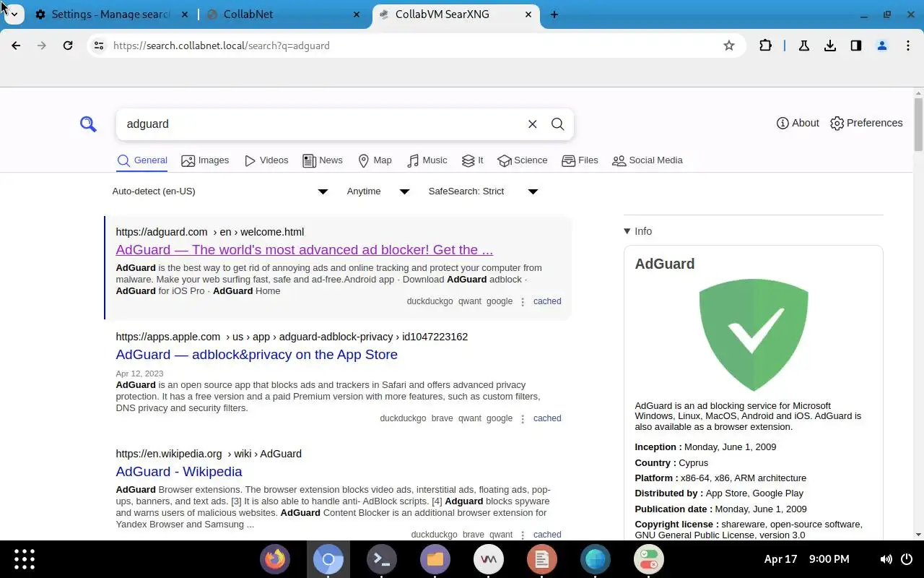Open the tab search dropdown arrow

tap(14, 14)
